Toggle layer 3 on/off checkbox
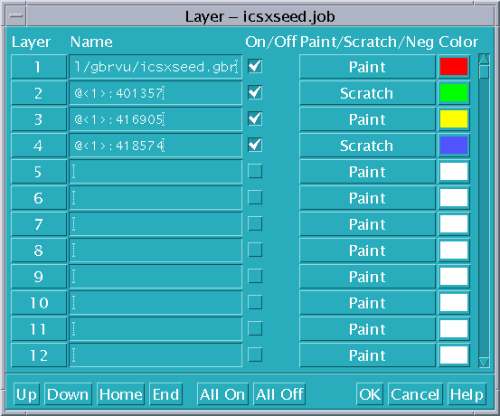 (x=255, y=119)
